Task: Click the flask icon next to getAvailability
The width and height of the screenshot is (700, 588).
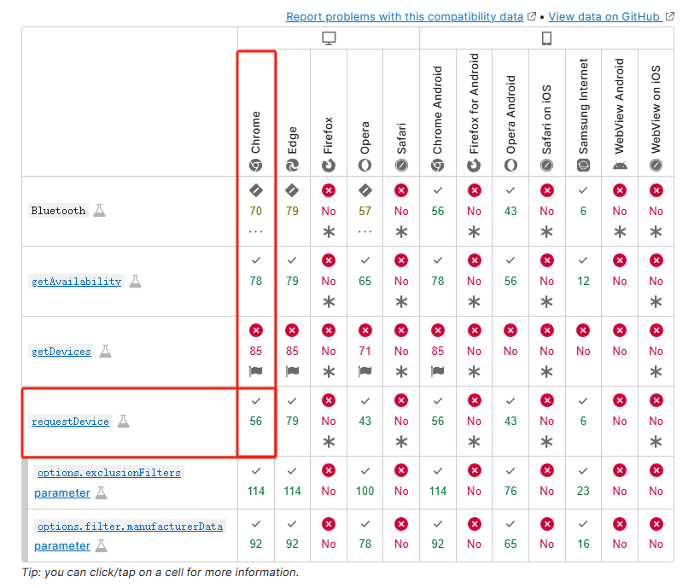Action: click(134, 279)
